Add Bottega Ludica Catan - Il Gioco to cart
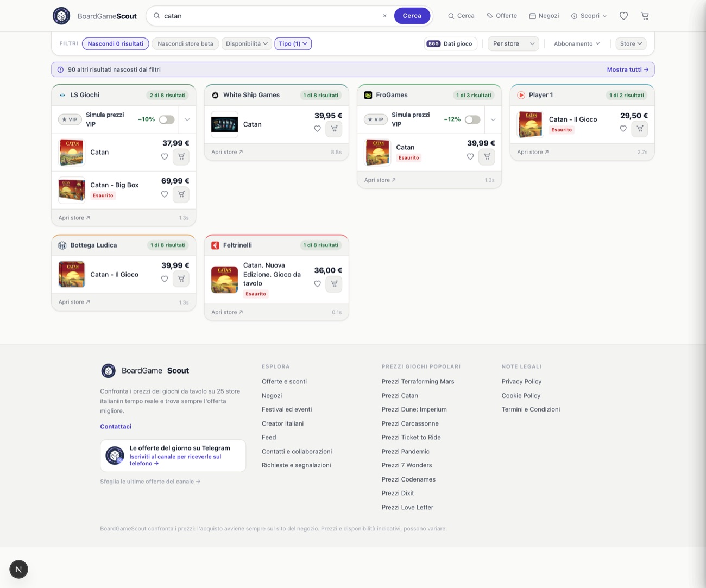The width and height of the screenshot is (706, 588). pyautogui.click(x=181, y=279)
